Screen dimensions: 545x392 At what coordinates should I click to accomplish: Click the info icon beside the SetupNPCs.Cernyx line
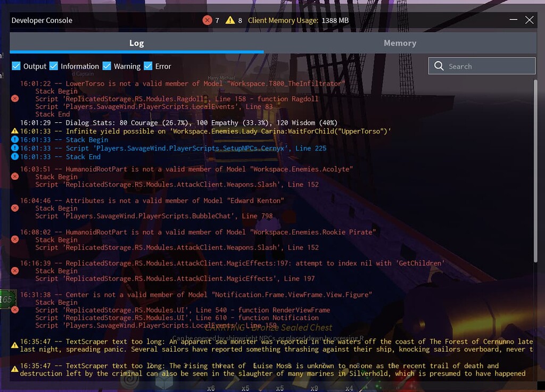click(x=15, y=148)
